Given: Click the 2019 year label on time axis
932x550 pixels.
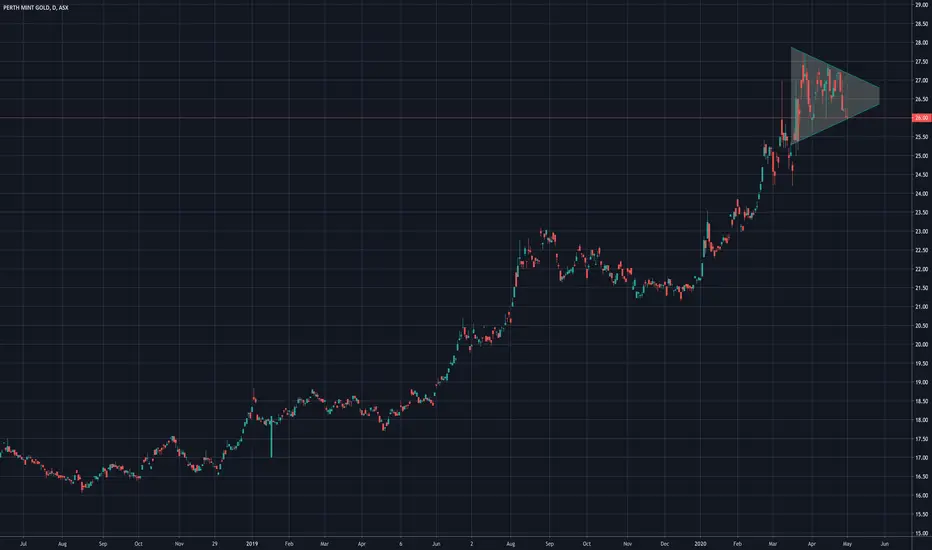Looking at the screenshot, I should [252, 543].
